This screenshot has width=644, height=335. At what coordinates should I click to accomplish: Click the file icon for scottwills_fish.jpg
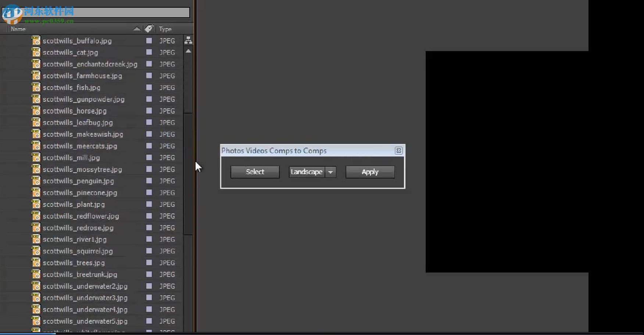point(36,87)
